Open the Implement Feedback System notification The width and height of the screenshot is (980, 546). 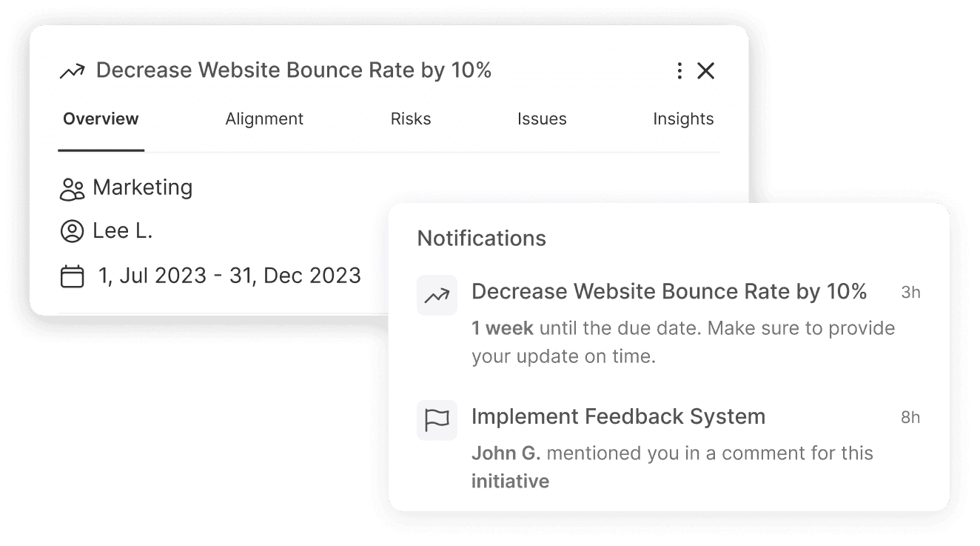[618, 416]
